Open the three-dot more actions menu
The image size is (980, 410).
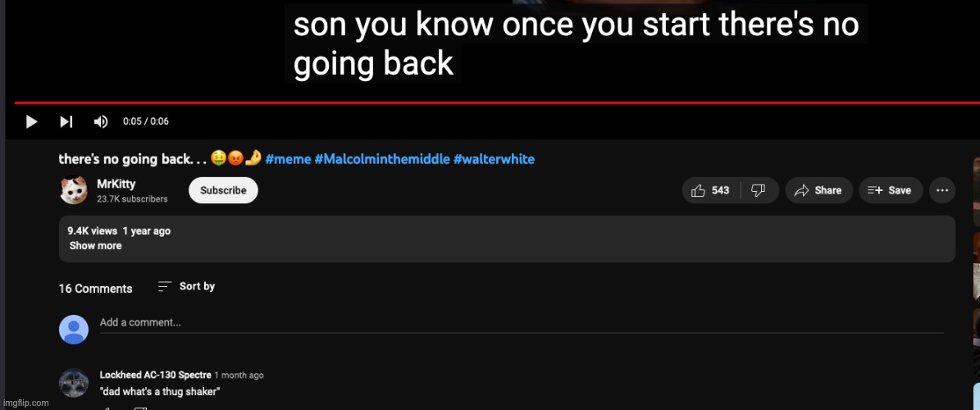coord(942,190)
